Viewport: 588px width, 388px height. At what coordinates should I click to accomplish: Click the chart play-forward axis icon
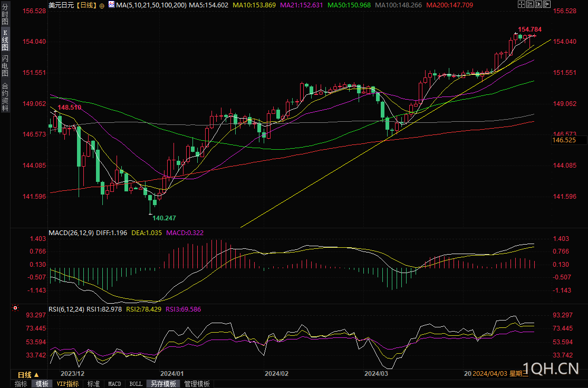tap(538, 5)
